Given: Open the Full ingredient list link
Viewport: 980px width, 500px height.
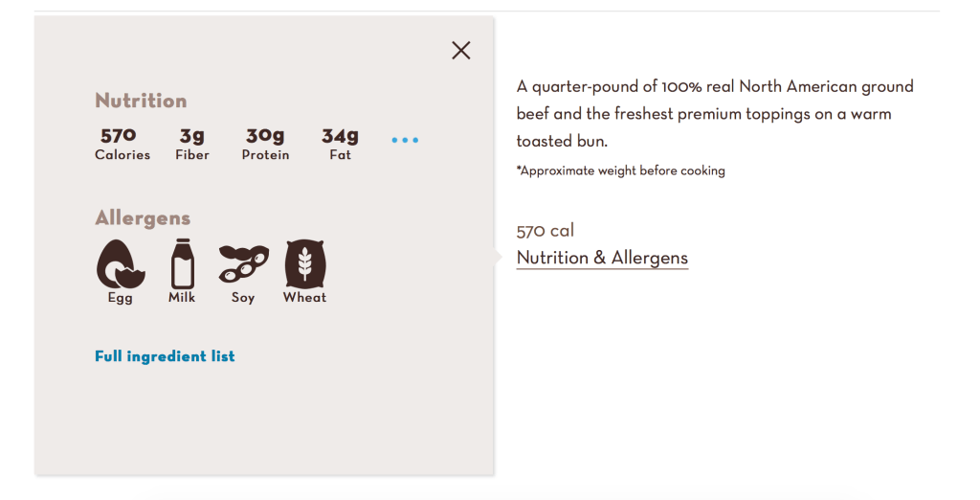Looking at the screenshot, I should pyautogui.click(x=165, y=356).
